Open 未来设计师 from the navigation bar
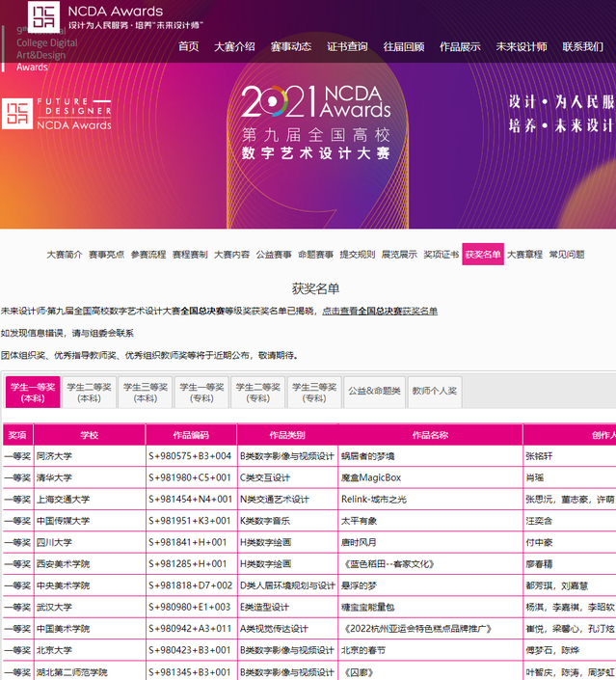Image resolution: width=616 pixels, height=680 pixels. pyautogui.click(x=522, y=46)
